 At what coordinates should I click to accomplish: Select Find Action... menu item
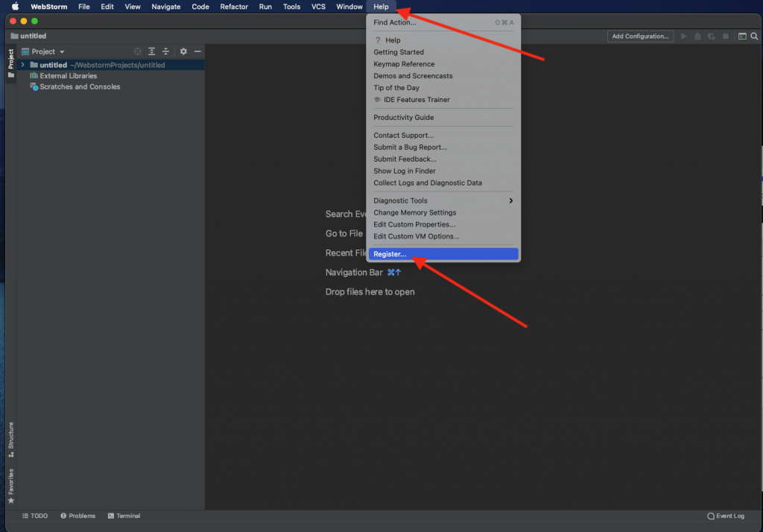point(443,22)
